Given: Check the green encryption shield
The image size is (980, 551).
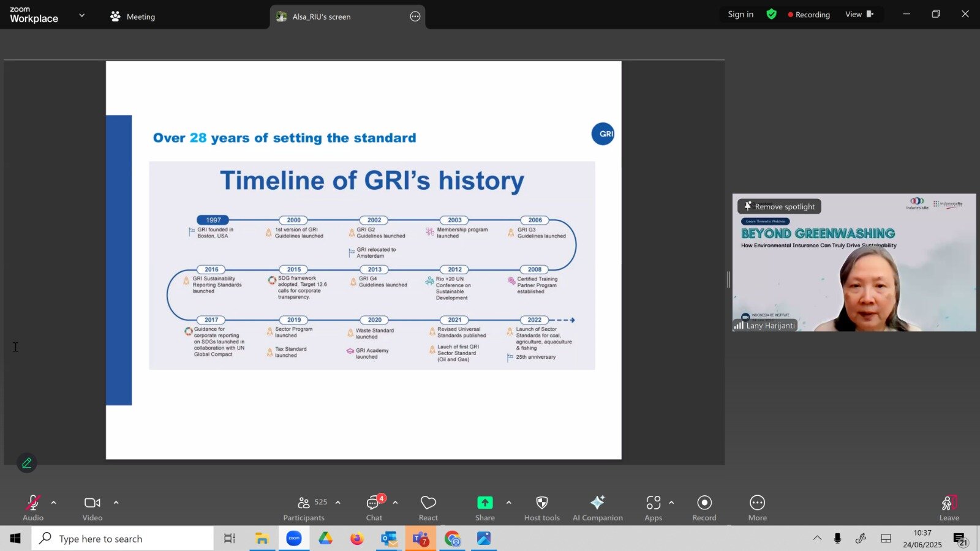Looking at the screenshot, I should click(x=772, y=14).
